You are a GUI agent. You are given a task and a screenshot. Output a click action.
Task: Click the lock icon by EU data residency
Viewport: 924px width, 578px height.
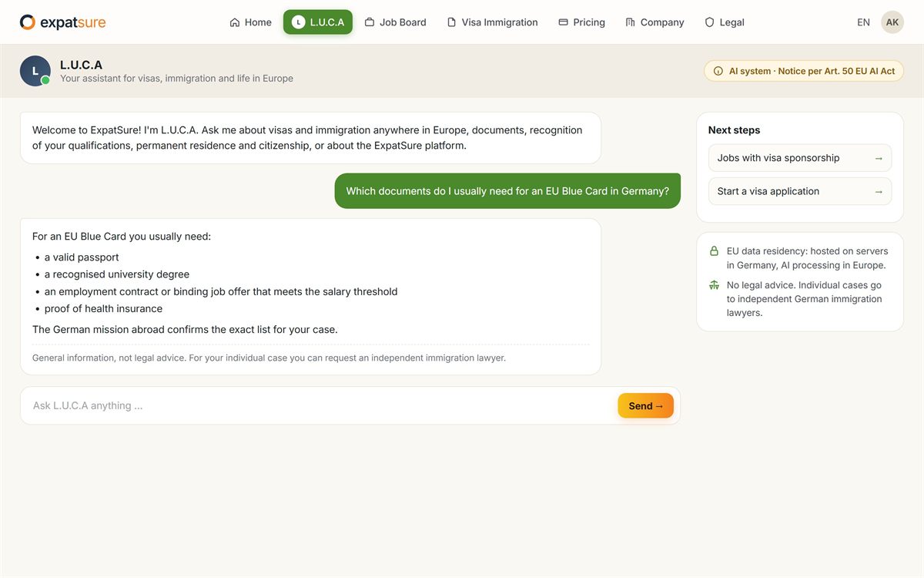(x=714, y=251)
